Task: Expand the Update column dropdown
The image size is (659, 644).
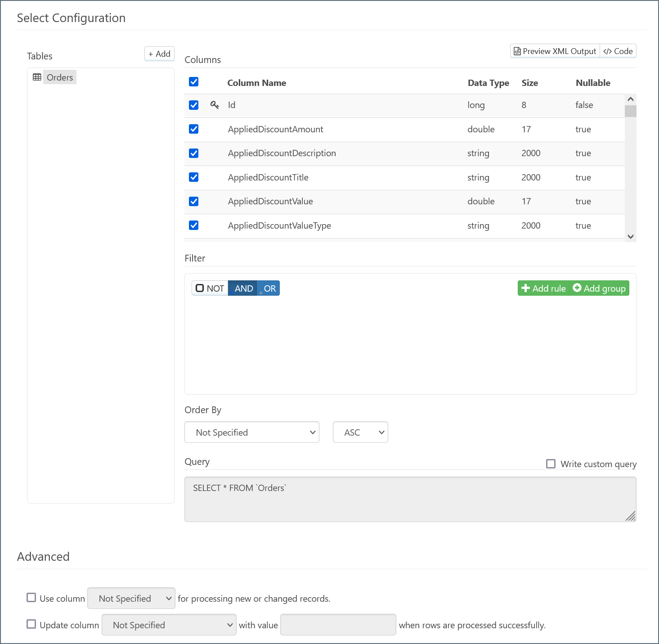Action: point(169,625)
